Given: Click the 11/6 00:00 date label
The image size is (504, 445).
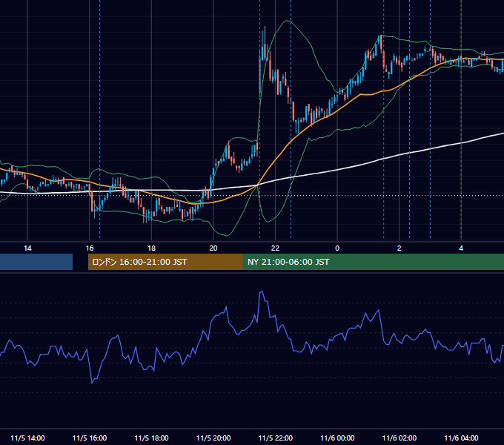Looking at the screenshot, I should click(x=337, y=438).
